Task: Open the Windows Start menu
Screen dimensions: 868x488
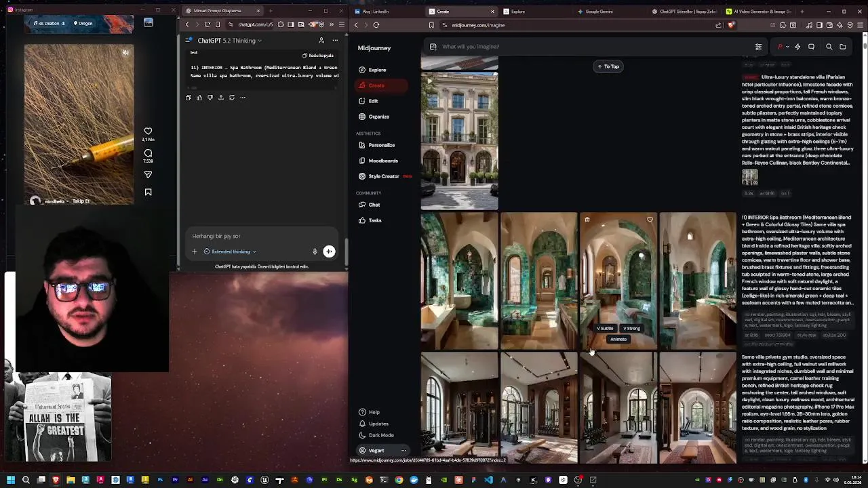Action: point(11,480)
